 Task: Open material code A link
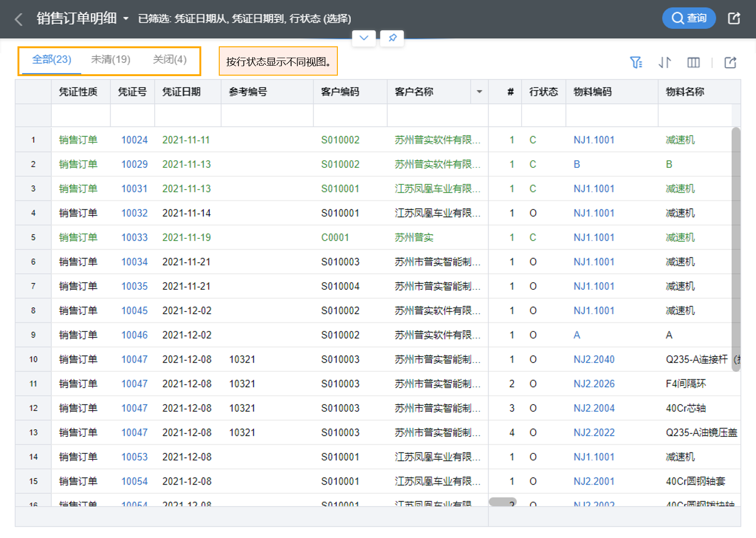pos(576,335)
